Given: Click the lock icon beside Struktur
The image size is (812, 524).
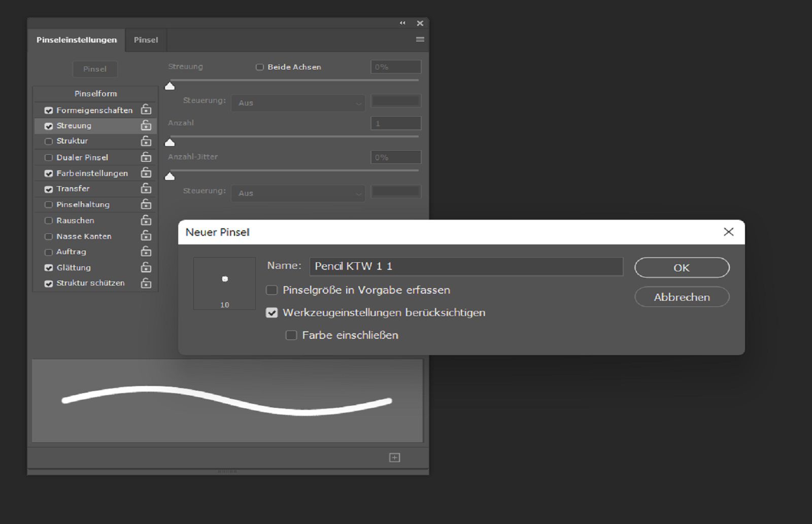Looking at the screenshot, I should [x=146, y=141].
